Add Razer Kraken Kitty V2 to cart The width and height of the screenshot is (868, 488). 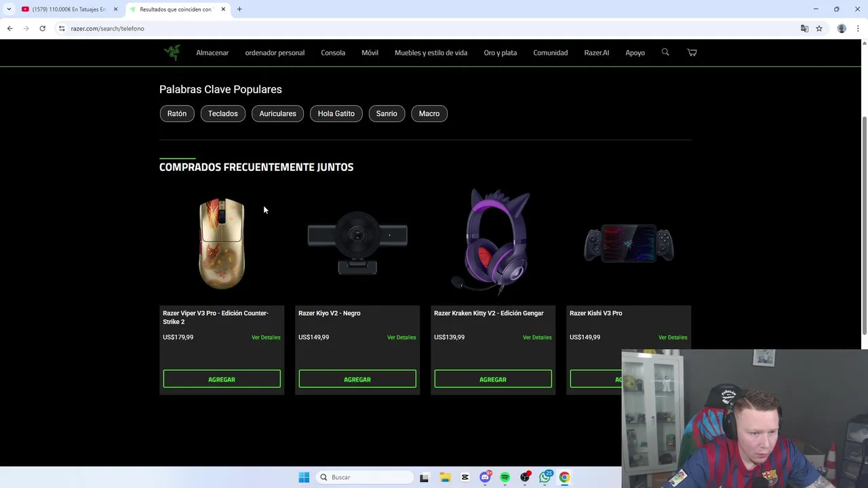pos(493,379)
